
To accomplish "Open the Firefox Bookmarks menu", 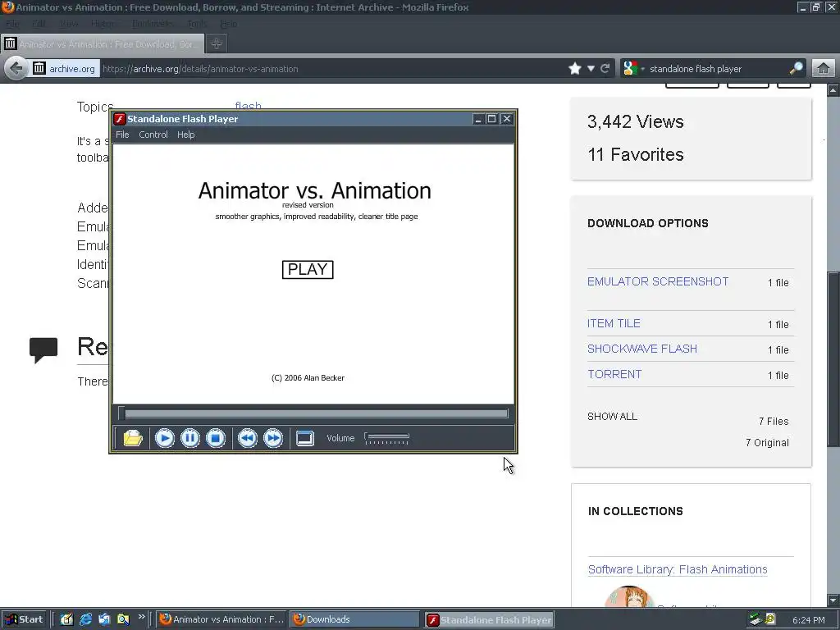I will click(x=152, y=24).
